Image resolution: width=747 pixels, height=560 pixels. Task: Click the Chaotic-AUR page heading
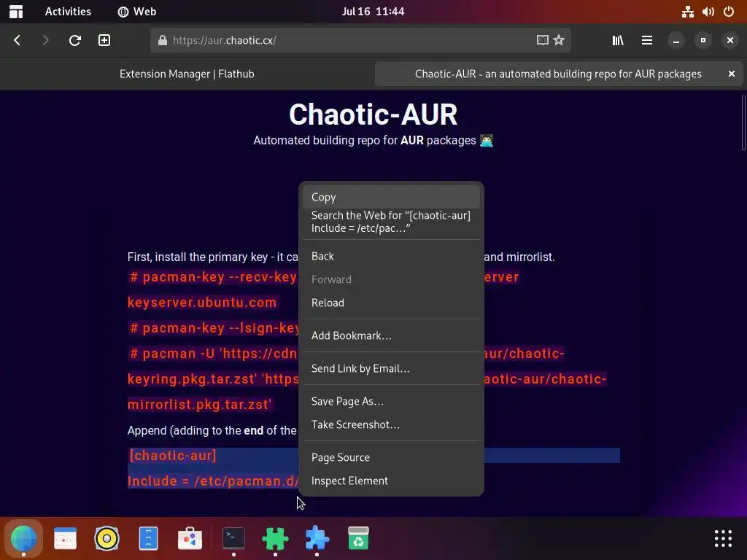click(373, 114)
